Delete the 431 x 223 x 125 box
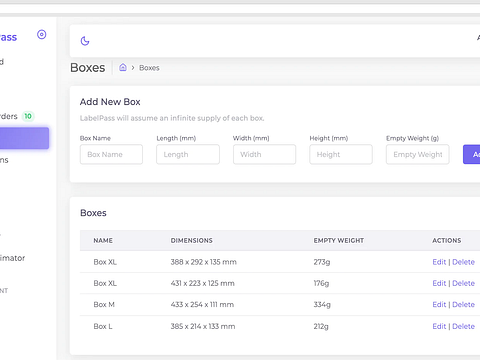This screenshot has height=360, width=480. (x=463, y=283)
